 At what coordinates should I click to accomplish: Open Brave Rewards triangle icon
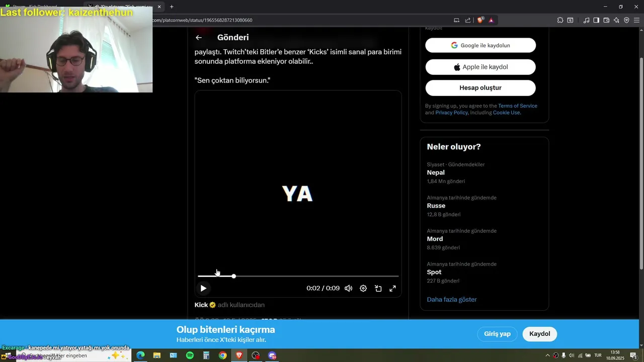(491, 20)
